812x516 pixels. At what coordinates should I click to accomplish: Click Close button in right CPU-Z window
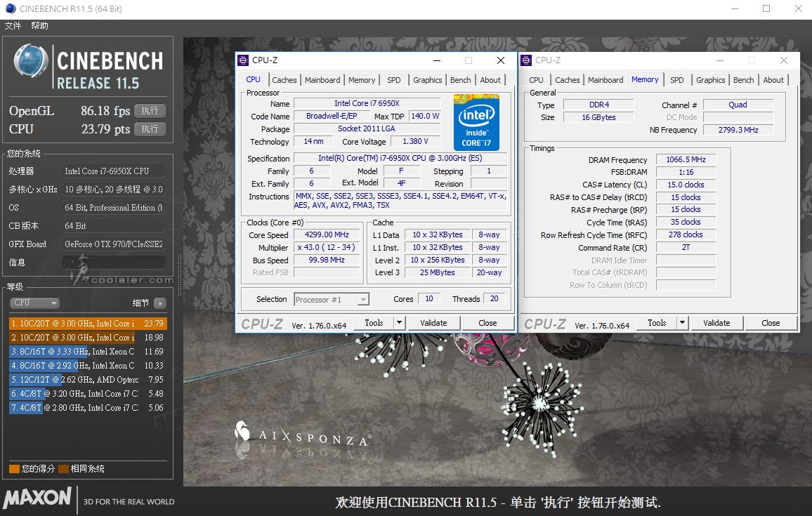pyautogui.click(x=771, y=323)
